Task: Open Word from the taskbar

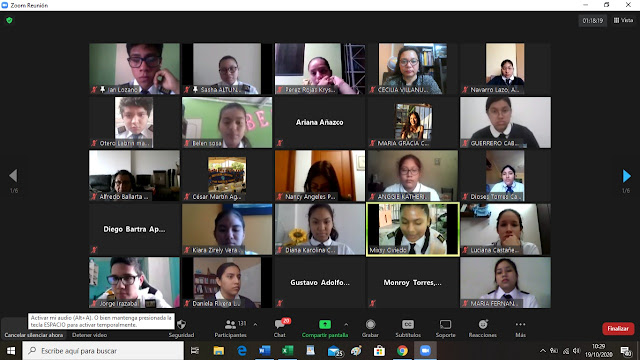Action: click(264, 351)
